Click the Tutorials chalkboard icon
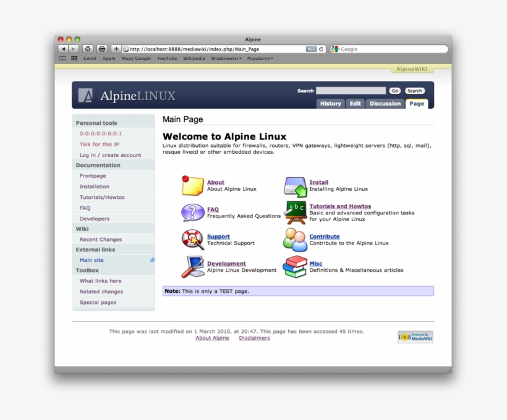This screenshot has width=507, height=420. [295, 212]
